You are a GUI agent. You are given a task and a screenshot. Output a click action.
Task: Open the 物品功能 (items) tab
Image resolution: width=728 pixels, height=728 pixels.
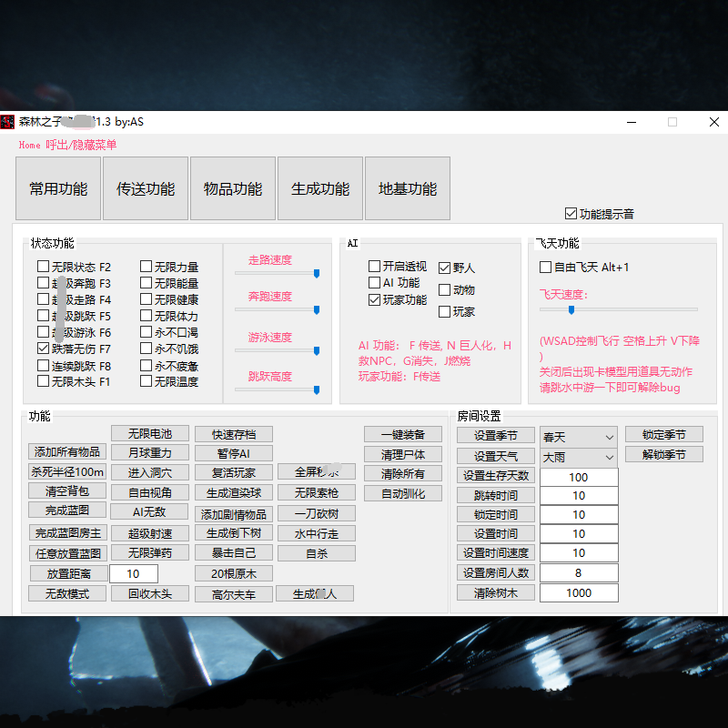click(x=232, y=188)
